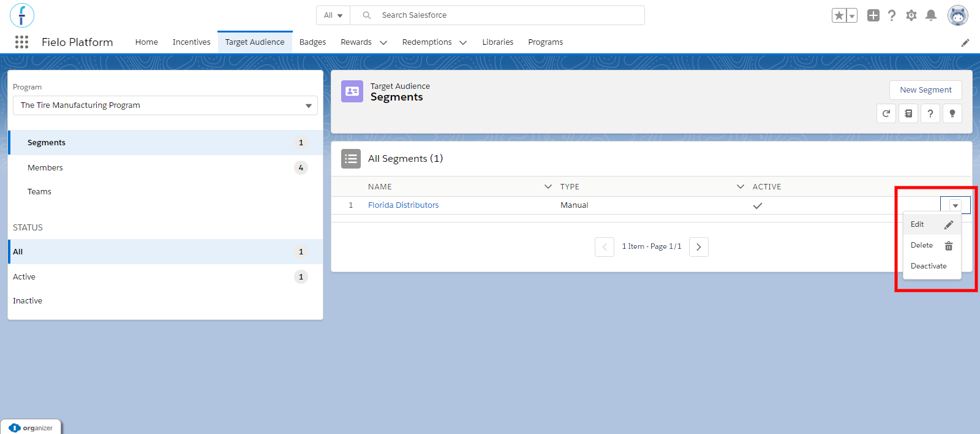Switch to the Incentives tab

coord(191,42)
